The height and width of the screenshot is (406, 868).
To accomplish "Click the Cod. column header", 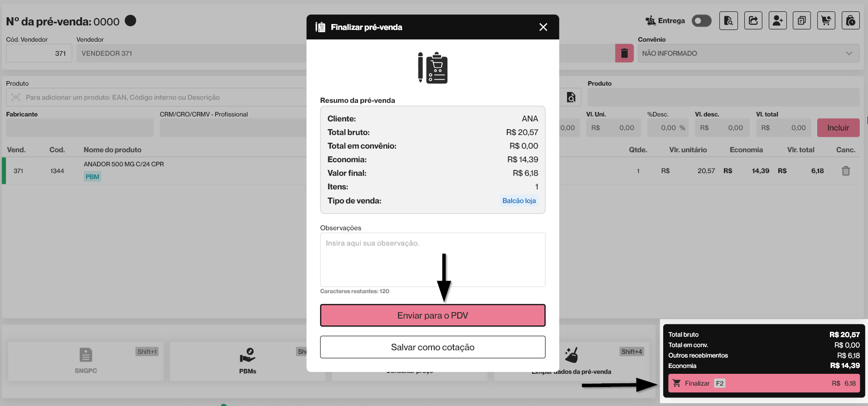I will (x=57, y=150).
